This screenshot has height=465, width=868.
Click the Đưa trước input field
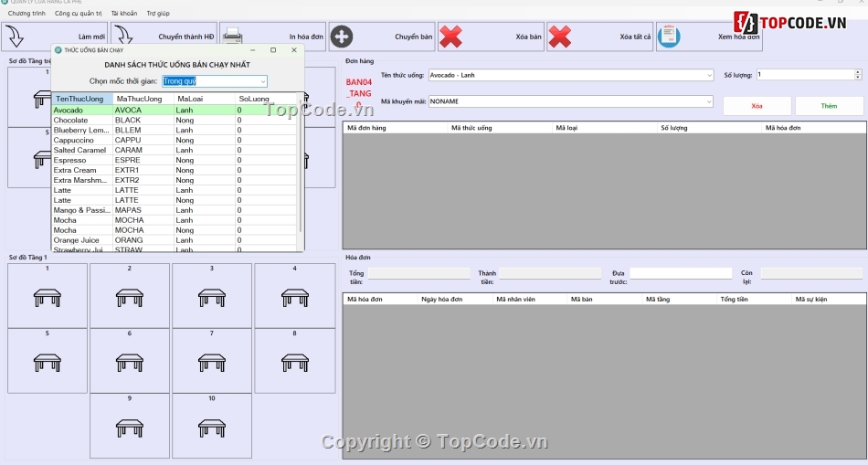point(681,273)
